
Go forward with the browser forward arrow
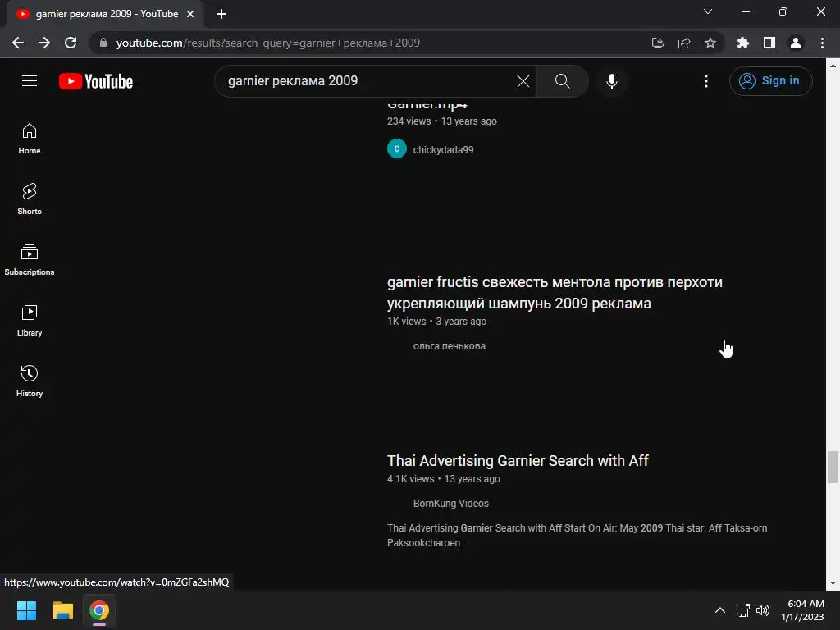pos(44,43)
